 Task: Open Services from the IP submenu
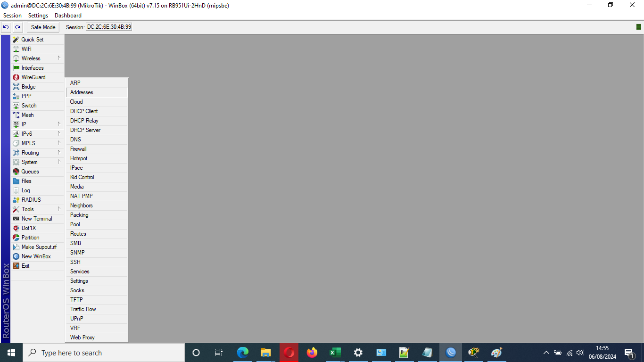[x=97, y=271]
